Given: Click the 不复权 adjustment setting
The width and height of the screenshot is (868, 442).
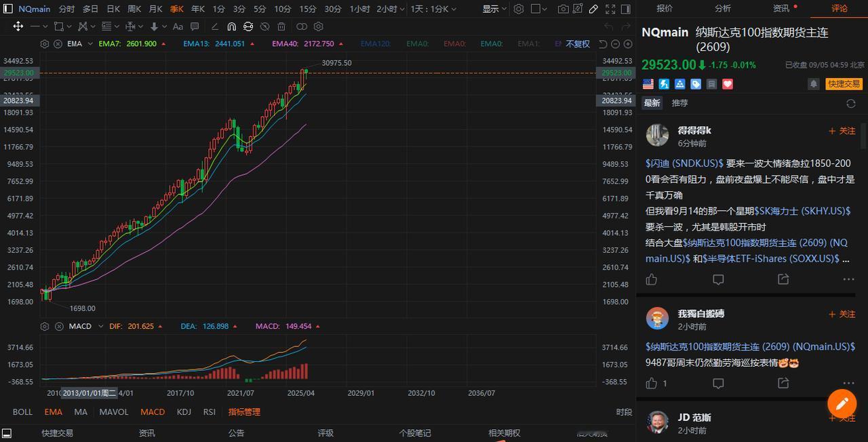Looking at the screenshot, I should click(578, 43).
